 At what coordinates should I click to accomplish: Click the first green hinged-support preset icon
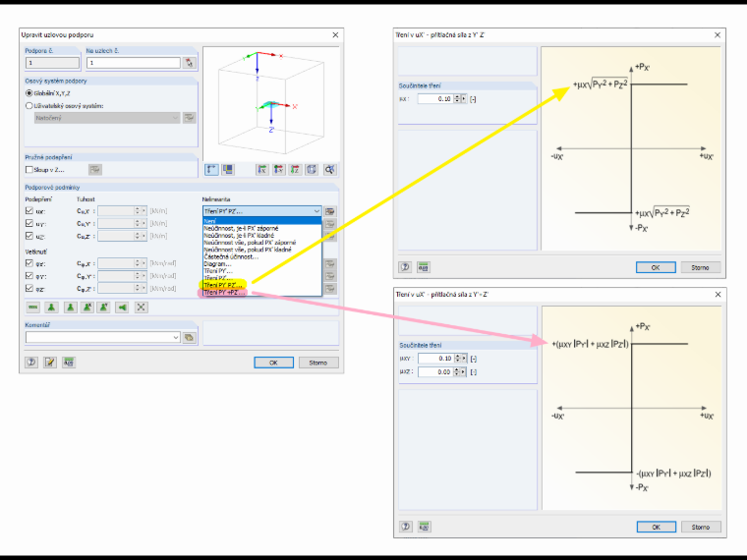pos(51,308)
